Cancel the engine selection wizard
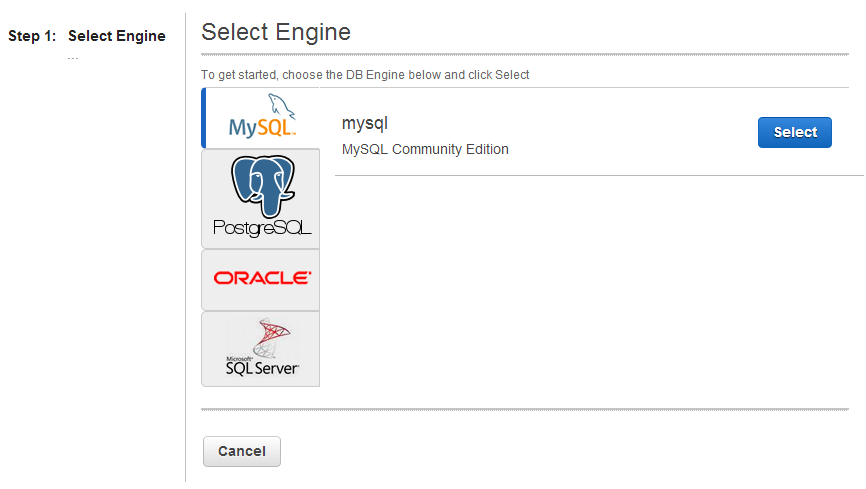The height and width of the screenshot is (489, 866). point(242,451)
